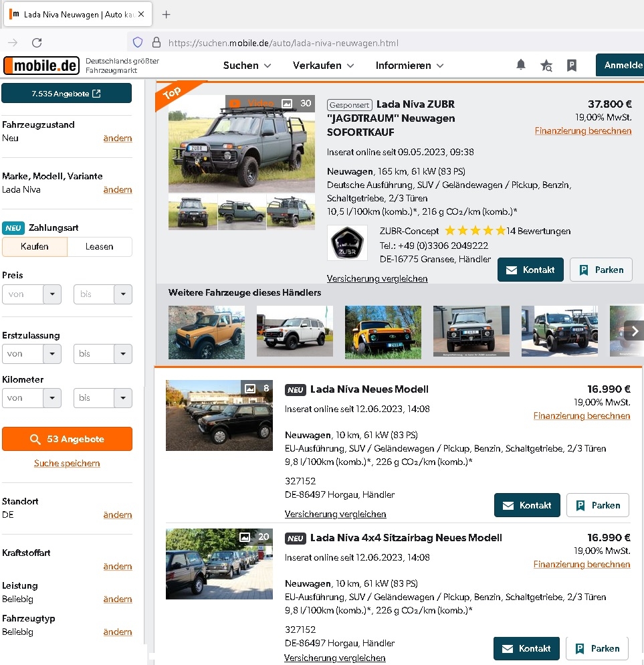The image size is (644, 665).
Task: Select Leasen payment type
Action: click(99, 246)
